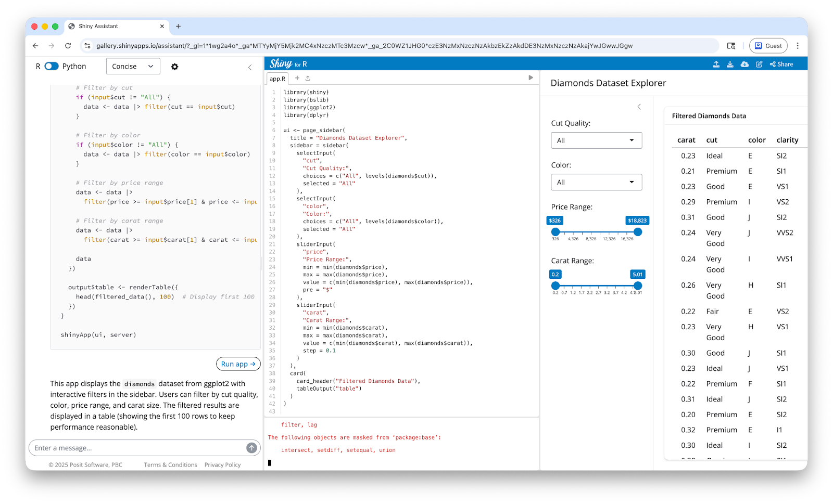
Task: Click the Enter a message input field
Action: point(130,448)
